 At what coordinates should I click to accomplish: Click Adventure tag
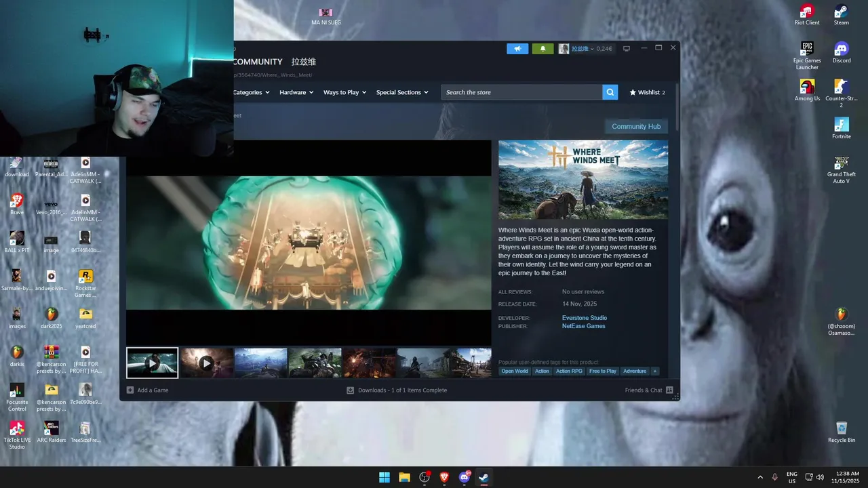635,371
